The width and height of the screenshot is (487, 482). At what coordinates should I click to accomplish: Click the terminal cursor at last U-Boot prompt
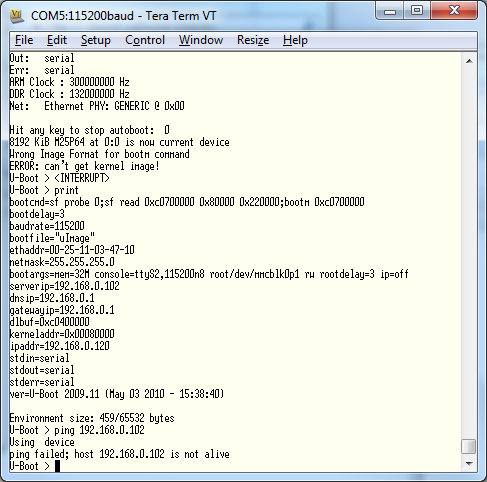[57, 466]
